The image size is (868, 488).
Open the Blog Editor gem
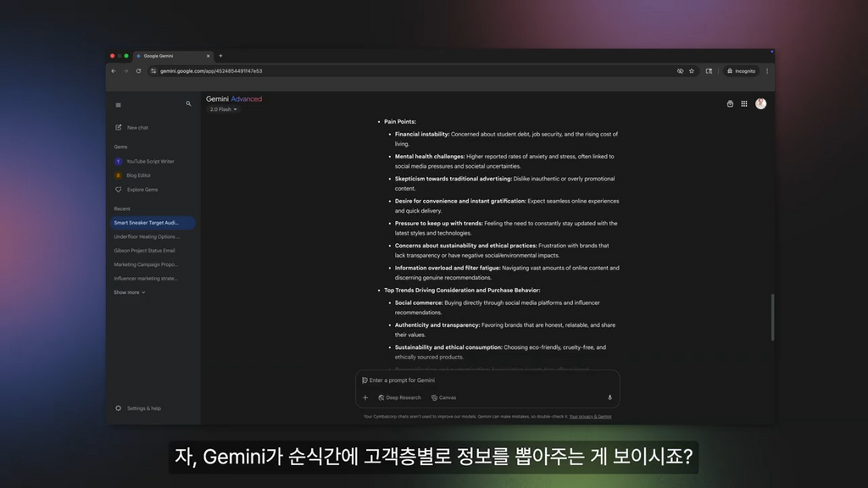(138, 175)
